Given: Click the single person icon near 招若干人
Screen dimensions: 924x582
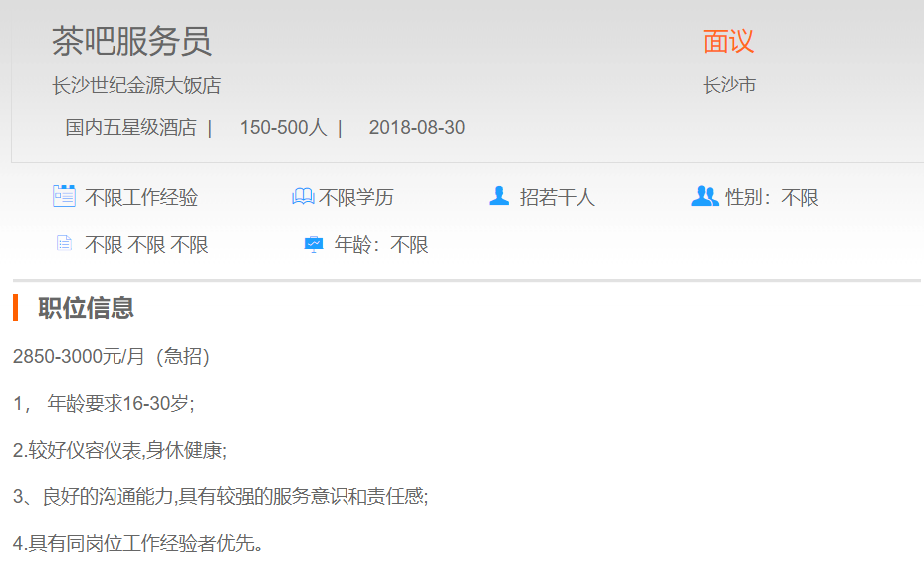Looking at the screenshot, I should 499,196.
